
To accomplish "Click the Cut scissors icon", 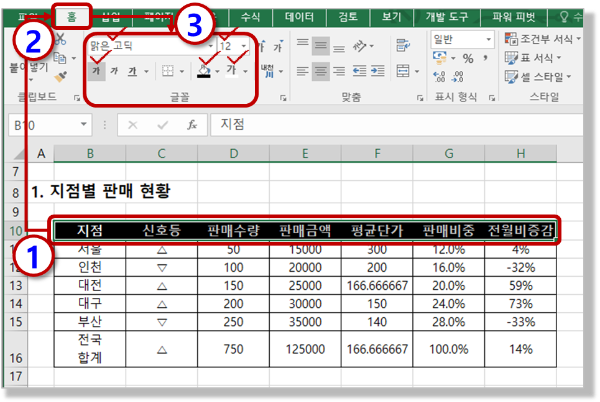I will [x=60, y=38].
